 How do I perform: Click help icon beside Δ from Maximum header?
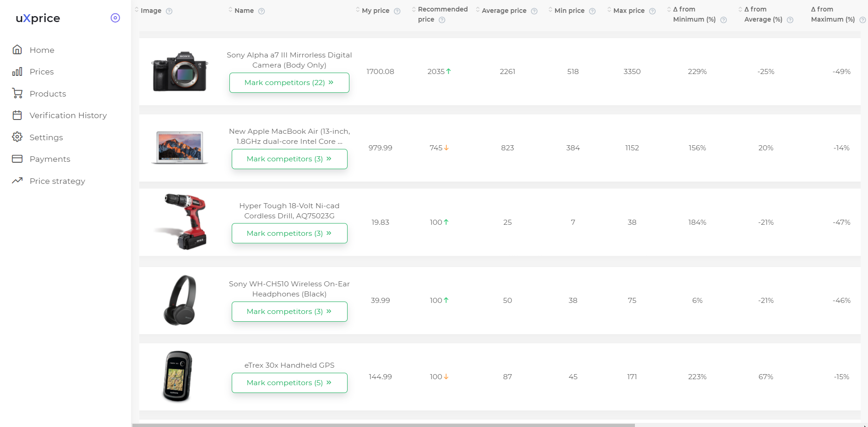[x=862, y=20]
